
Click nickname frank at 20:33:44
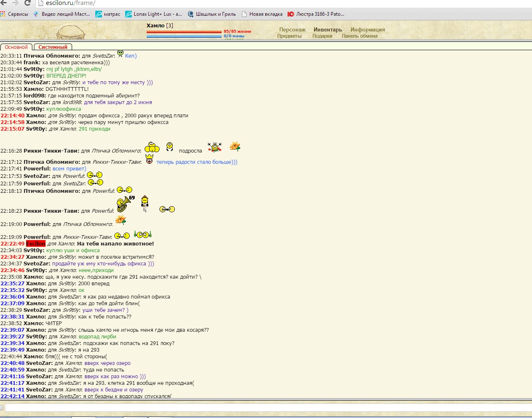31,62
